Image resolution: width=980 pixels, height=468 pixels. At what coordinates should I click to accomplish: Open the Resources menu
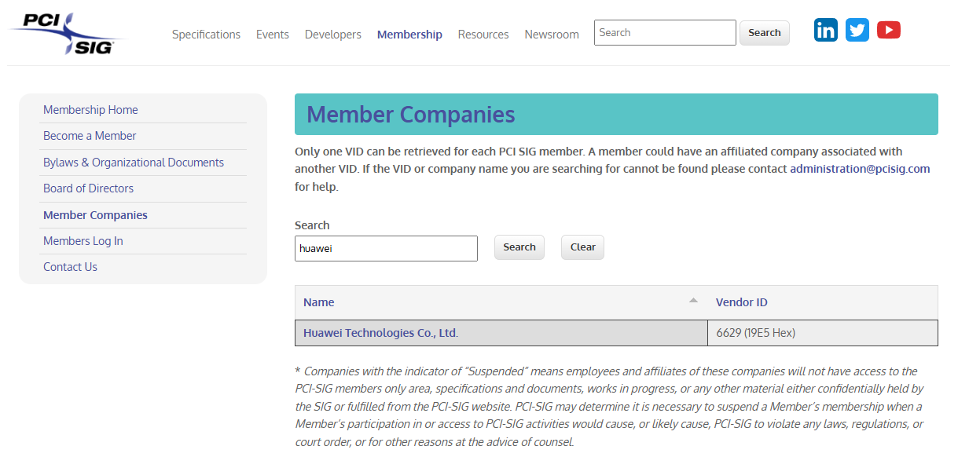[483, 35]
